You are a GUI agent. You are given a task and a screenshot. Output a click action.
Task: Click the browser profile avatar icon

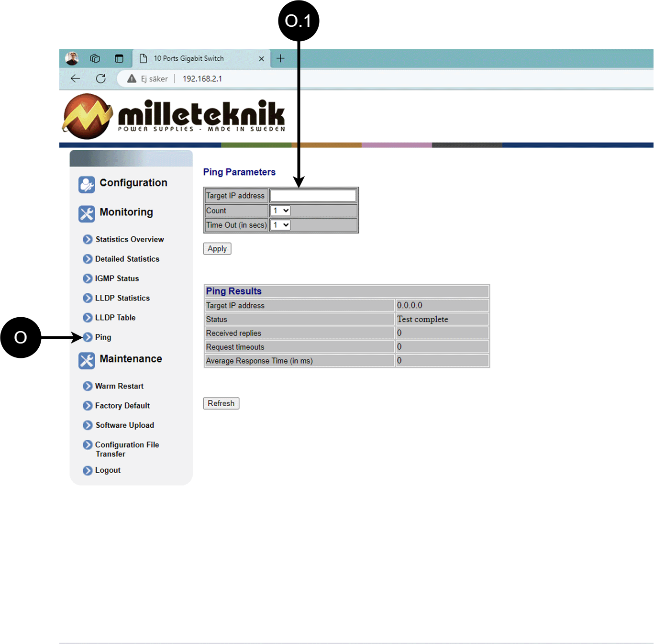(x=72, y=58)
